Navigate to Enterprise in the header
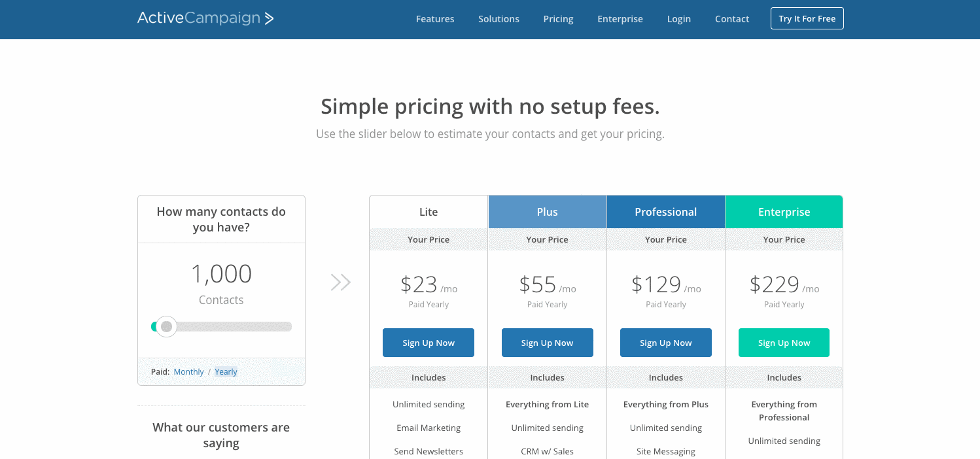Screen dimensions: 980x459 (620, 19)
